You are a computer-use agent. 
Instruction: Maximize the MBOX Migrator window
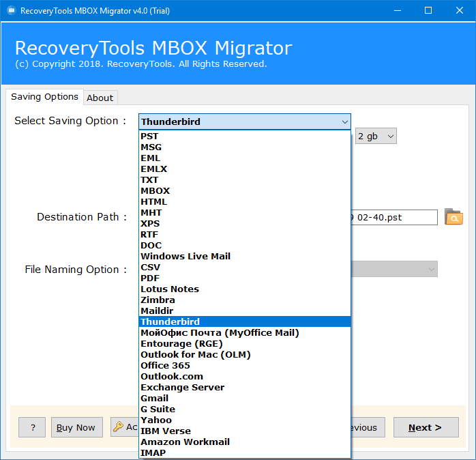[x=428, y=11]
